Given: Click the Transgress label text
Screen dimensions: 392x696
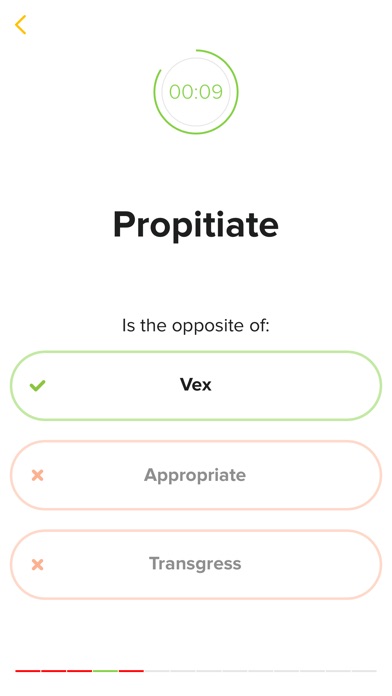Looking at the screenshot, I should click(195, 564).
